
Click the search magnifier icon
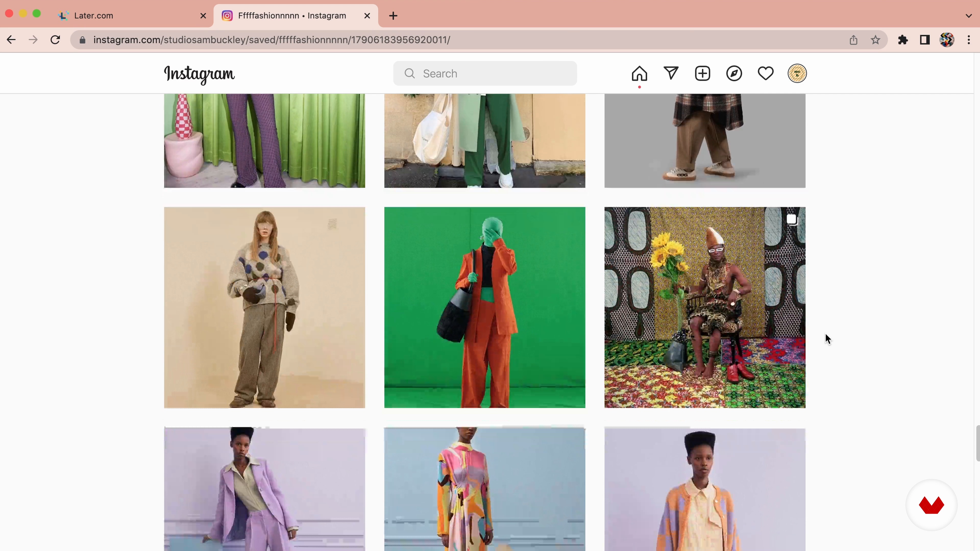click(409, 73)
